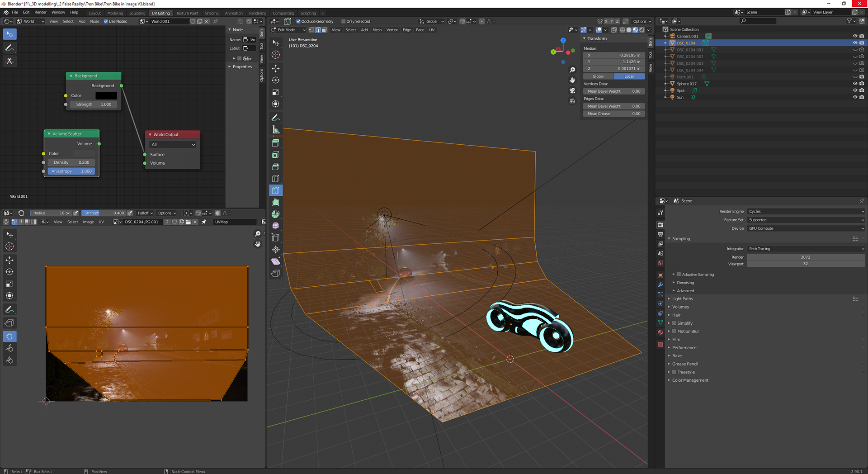Enable Only Selected checkbox
Screen dimensions: 868x474
click(344, 21)
